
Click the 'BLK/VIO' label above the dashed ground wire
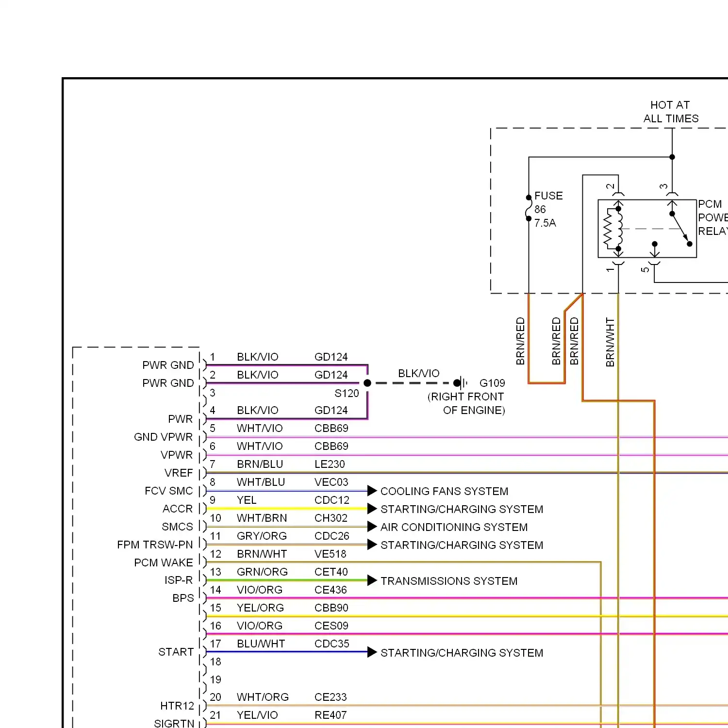[418, 373]
